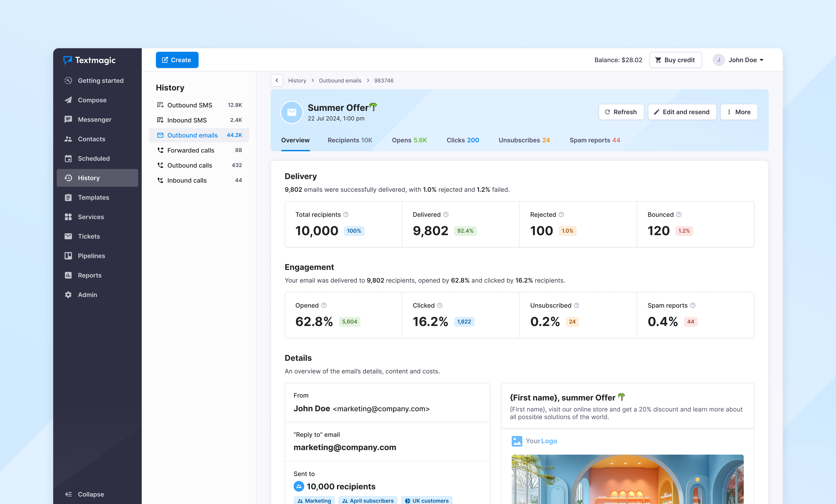Open Messenger via its chat icon
Image resolution: width=836 pixels, height=504 pixels.
tap(68, 119)
